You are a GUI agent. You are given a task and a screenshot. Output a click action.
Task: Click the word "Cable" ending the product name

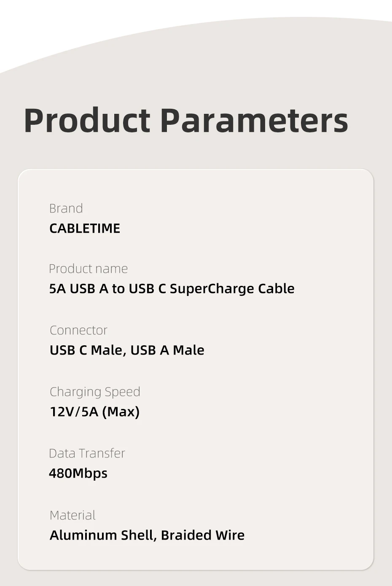coord(276,289)
